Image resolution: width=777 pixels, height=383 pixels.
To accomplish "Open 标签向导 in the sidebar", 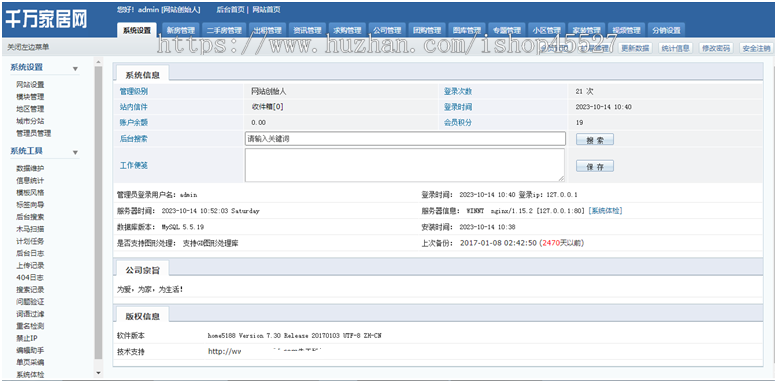I will click(x=30, y=205).
